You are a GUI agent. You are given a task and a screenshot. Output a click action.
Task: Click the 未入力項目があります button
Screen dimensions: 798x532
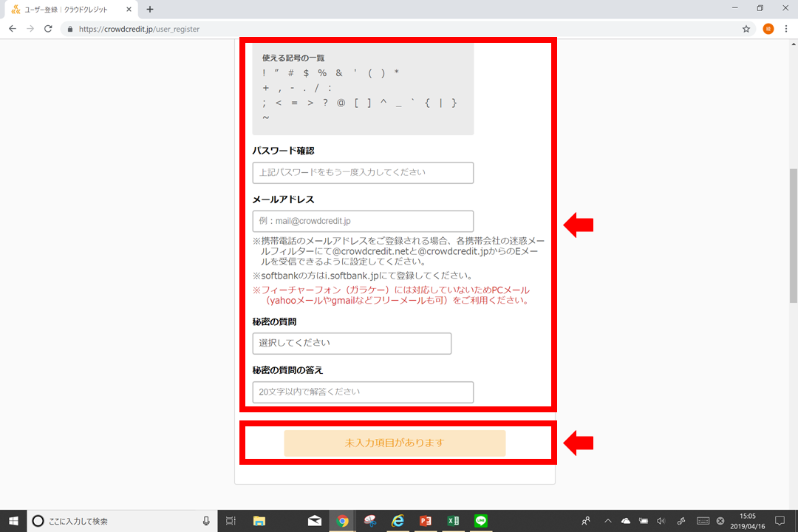[395, 443]
